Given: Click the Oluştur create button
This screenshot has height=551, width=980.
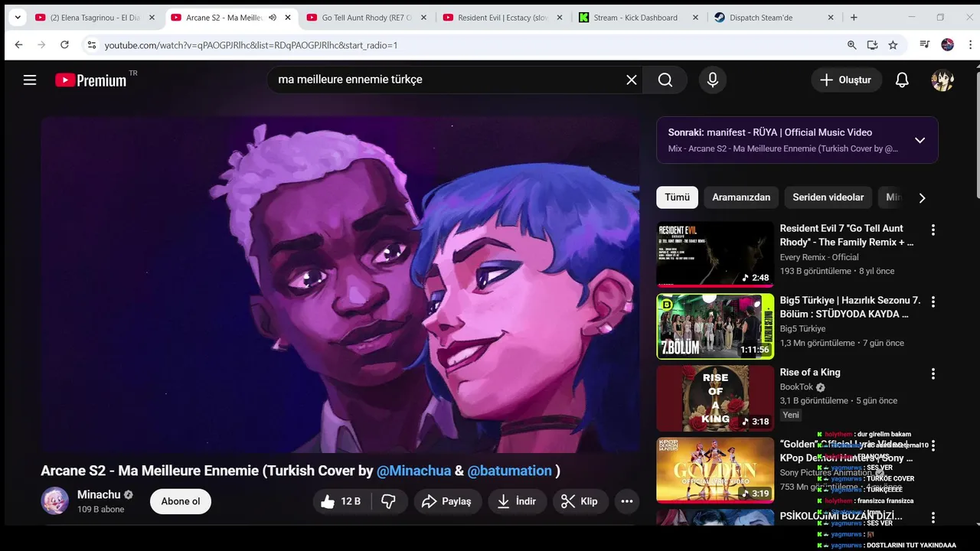Looking at the screenshot, I should 846,80.
